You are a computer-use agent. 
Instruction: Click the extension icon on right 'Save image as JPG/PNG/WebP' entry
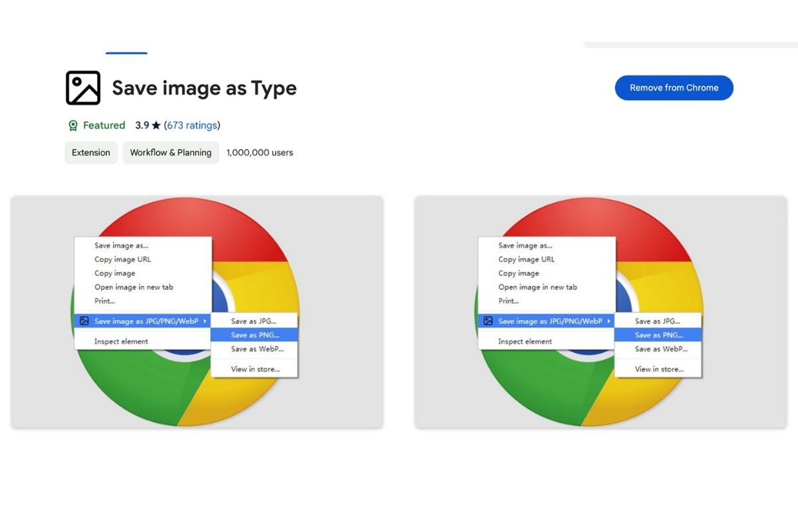(488, 321)
